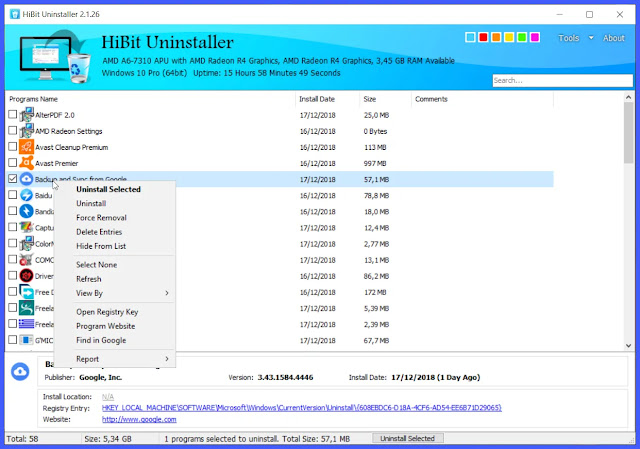Click the HiBit title bar app icon
The width and height of the screenshot is (640, 449).
pos(15,14)
